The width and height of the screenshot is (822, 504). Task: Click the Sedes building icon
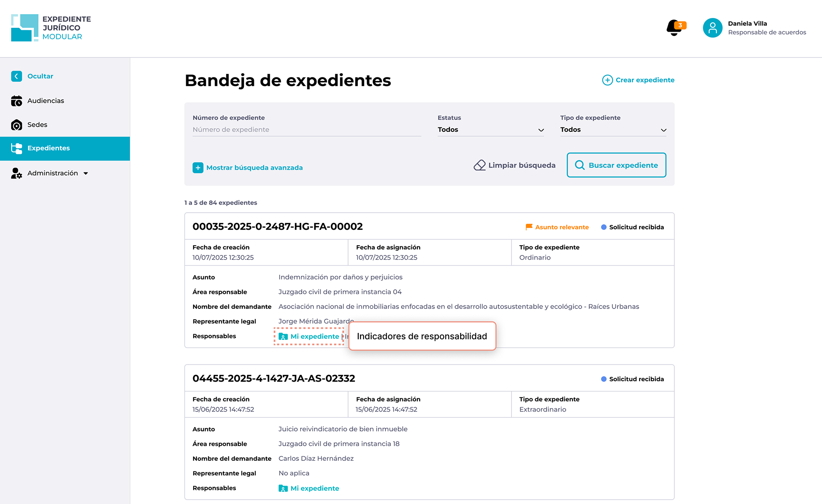pos(16,125)
